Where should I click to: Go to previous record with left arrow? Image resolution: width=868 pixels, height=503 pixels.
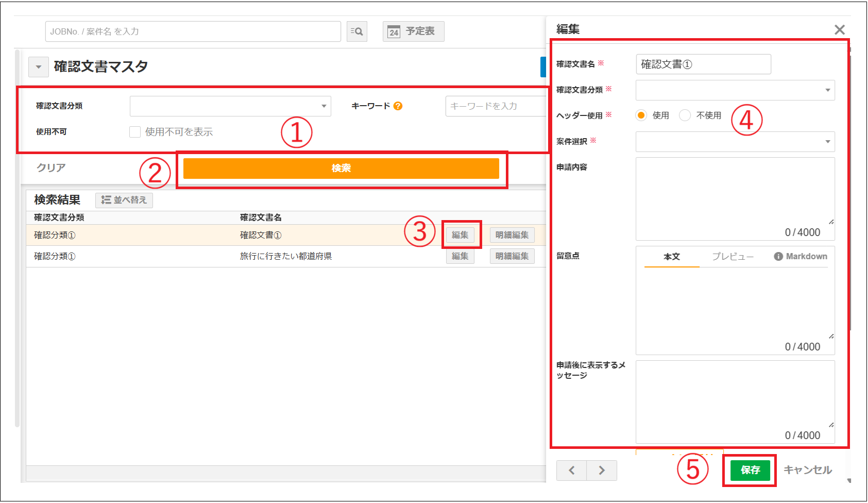(571, 470)
